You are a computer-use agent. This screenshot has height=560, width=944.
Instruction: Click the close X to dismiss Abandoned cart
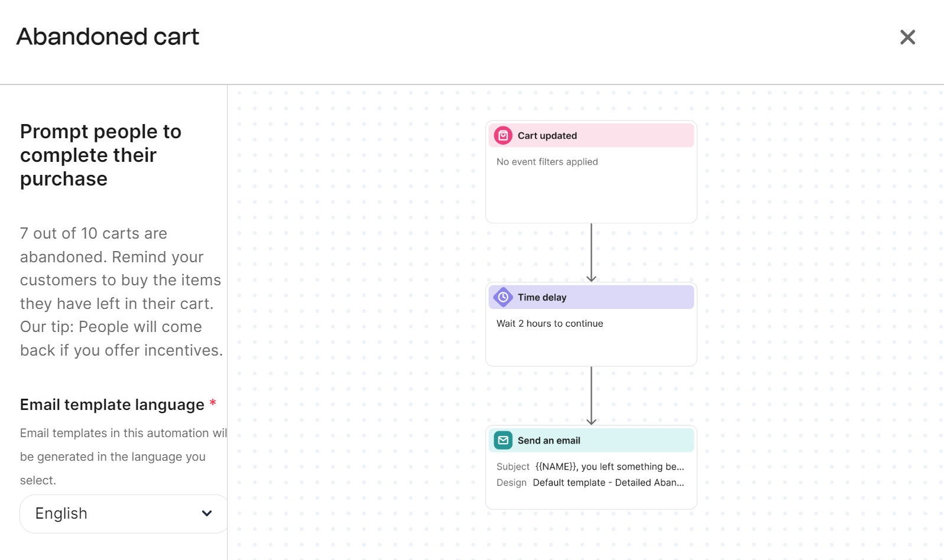coord(907,37)
